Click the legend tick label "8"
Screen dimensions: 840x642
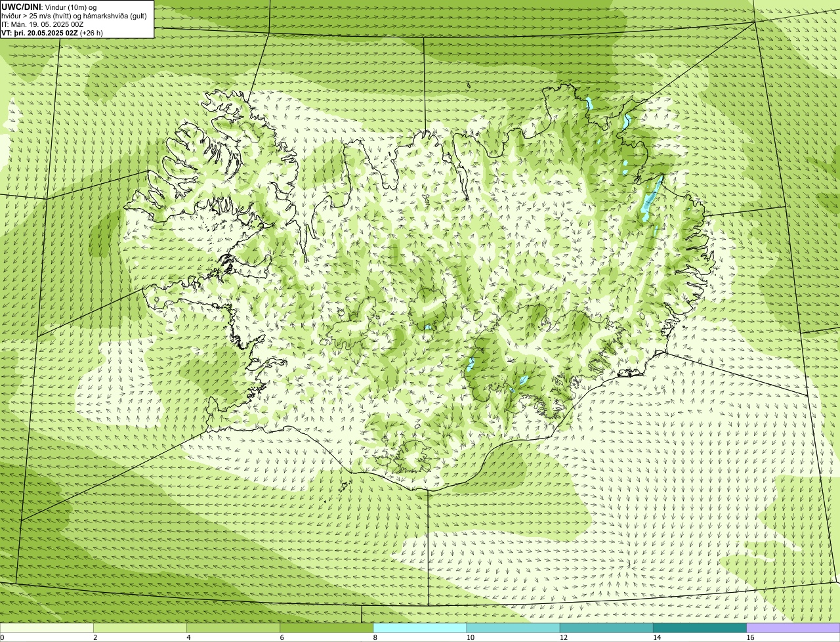pos(375,637)
